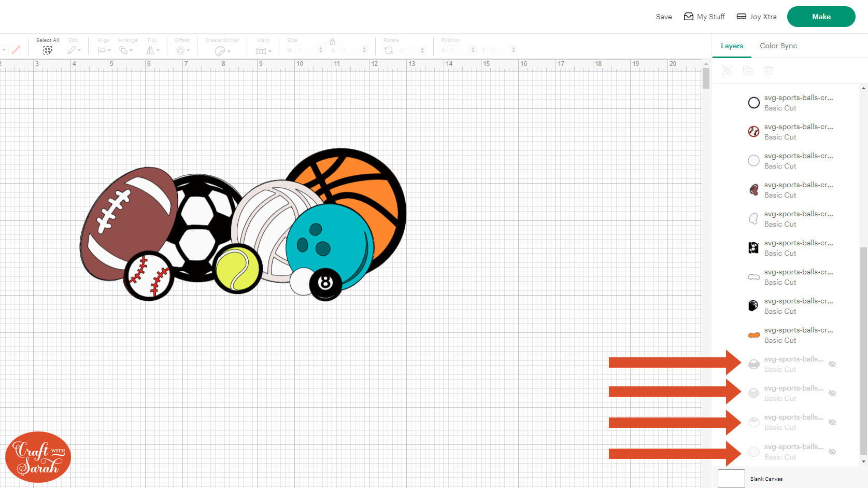868x488 pixels.
Task: Click the Position X stepper arrows
Action: (473, 50)
